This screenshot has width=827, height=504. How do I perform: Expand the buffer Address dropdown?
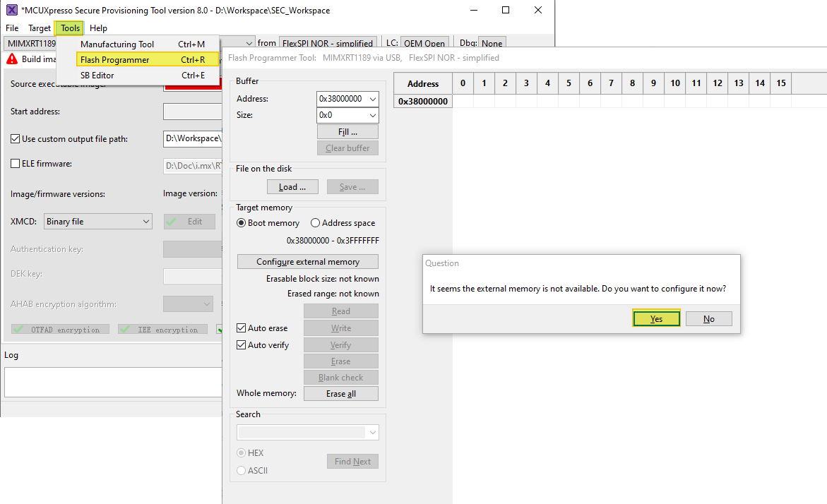[372, 100]
